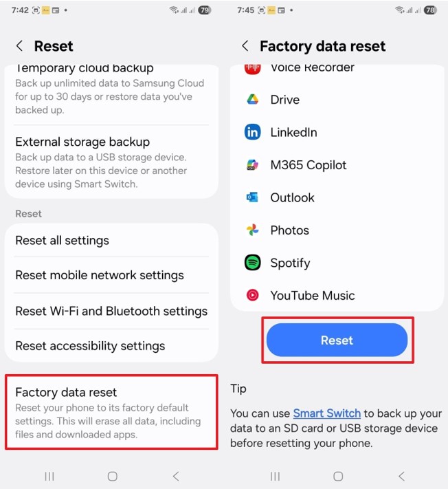This screenshot has height=489, width=448.
Task: Tap the Outlook app icon
Action: coord(252,197)
